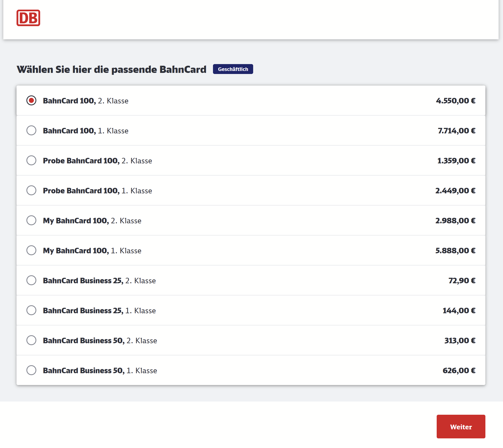This screenshot has width=503, height=448.
Task: Select BahnCard 100, 1. Klasse radio button
Action: coord(31,130)
